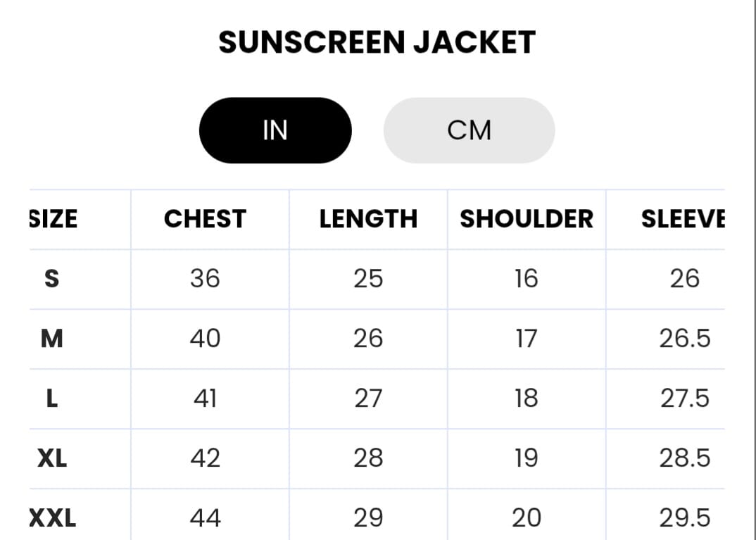Click the SUNSCREEN JACKET heading
The height and width of the screenshot is (540, 756).
(x=377, y=42)
